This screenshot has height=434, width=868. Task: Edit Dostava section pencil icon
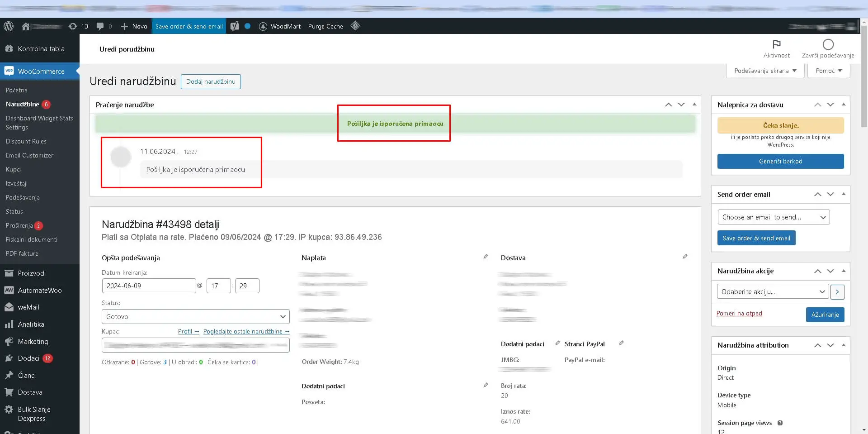point(685,257)
